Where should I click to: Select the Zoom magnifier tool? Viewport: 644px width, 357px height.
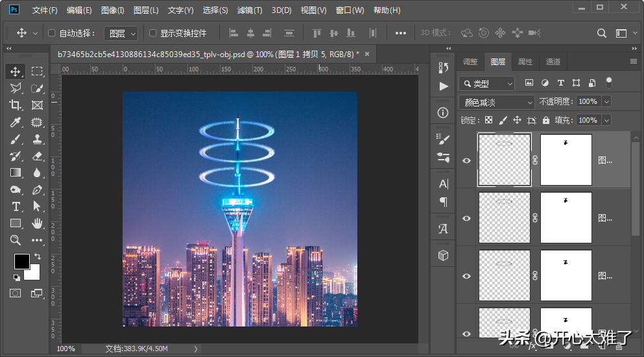pyautogui.click(x=15, y=240)
